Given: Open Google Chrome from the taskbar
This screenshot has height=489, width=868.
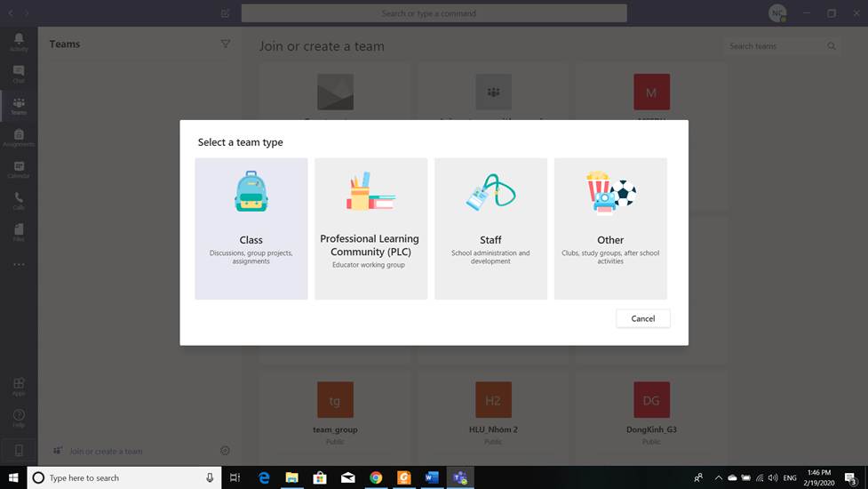Looking at the screenshot, I should (x=376, y=477).
